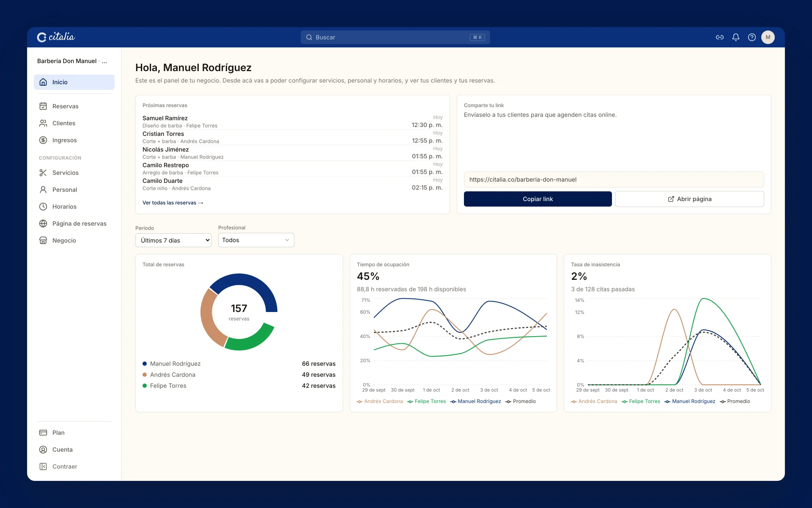Go to Reservas in the sidebar
Screen dimensions: 812x508
tap(74, 106)
